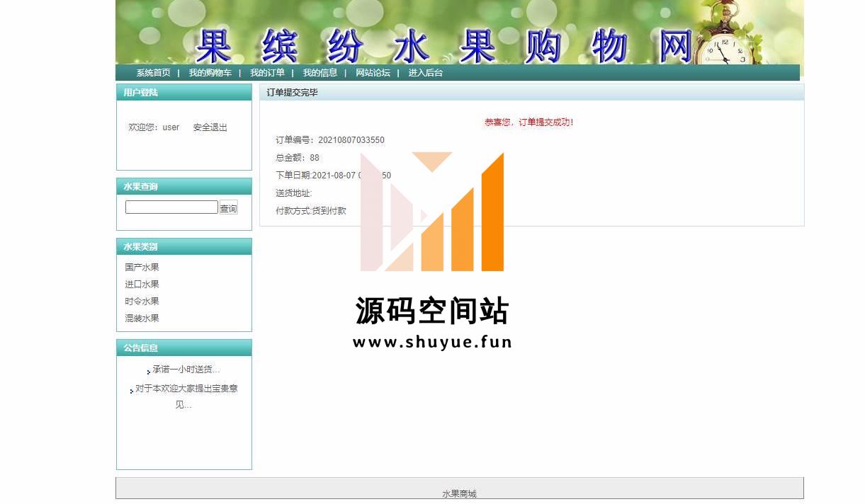
Task: Click the 欢迎您：user greeting
Action: [x=154, y=127]
